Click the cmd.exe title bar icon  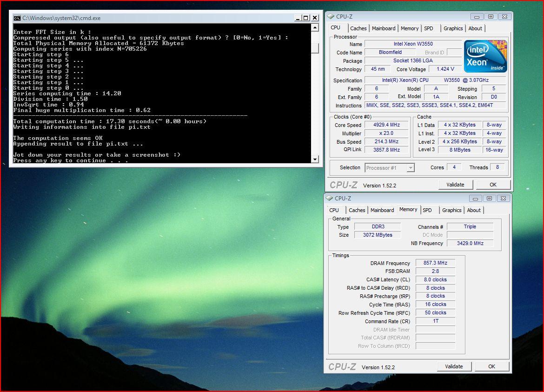17,18
